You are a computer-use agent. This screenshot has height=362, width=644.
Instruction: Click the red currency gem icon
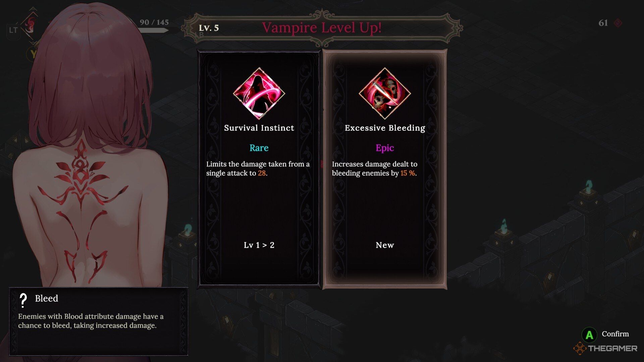[x=618, y=23]
